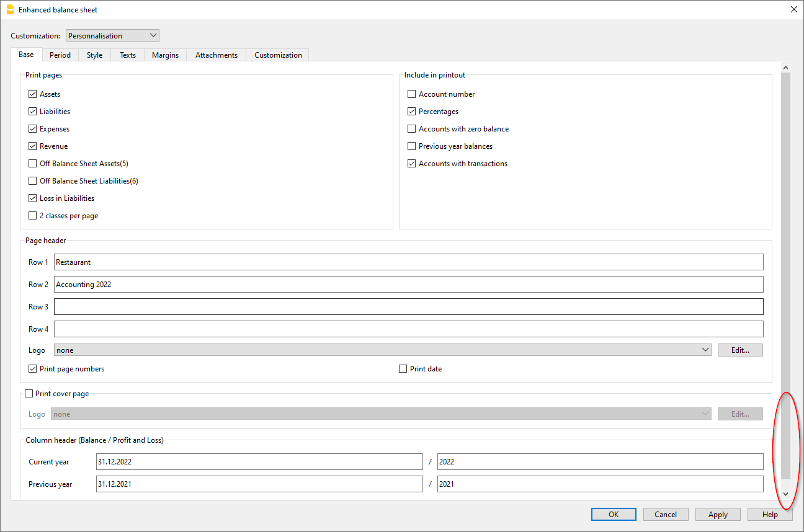Click the Edit button beside the Logo dropdown
This screenshot has height=532, width=804.
point(740,349)
